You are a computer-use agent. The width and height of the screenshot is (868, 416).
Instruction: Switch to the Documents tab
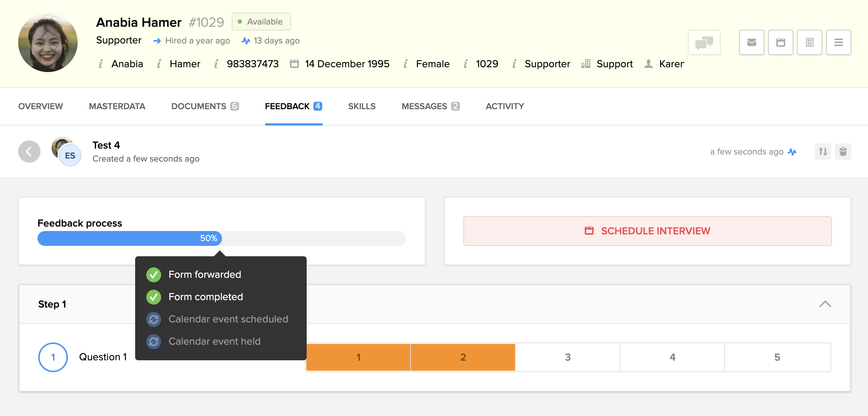coord(205,107)
